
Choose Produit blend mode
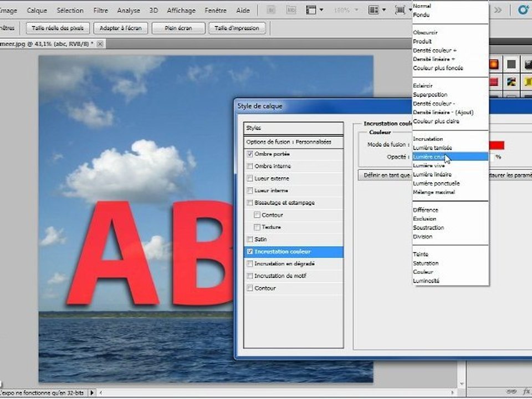coord(422,42)
